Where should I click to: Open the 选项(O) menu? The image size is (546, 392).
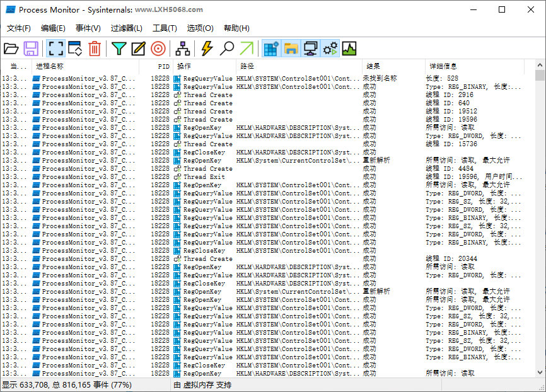pyautogui.click(x=200, y=28)
